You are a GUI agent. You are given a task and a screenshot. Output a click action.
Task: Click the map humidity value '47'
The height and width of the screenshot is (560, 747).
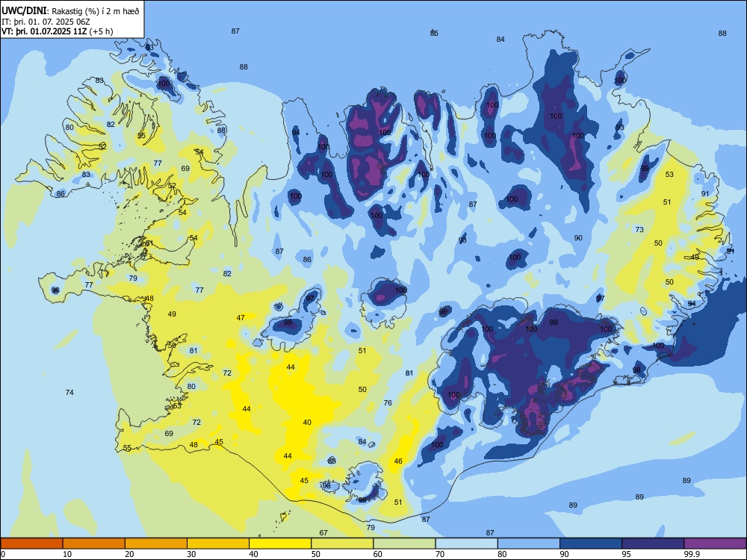[x=241, y=317]
